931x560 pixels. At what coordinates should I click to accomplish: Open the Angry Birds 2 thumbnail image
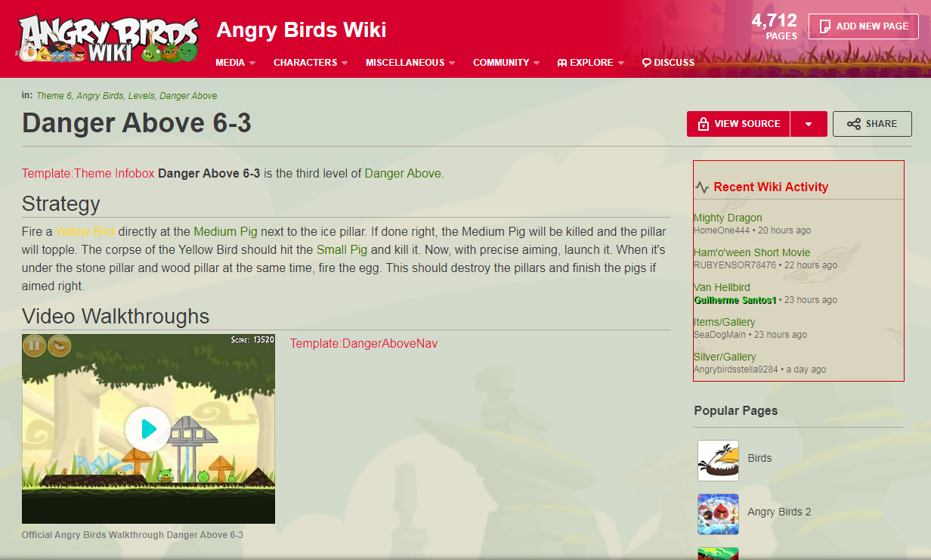718,514
